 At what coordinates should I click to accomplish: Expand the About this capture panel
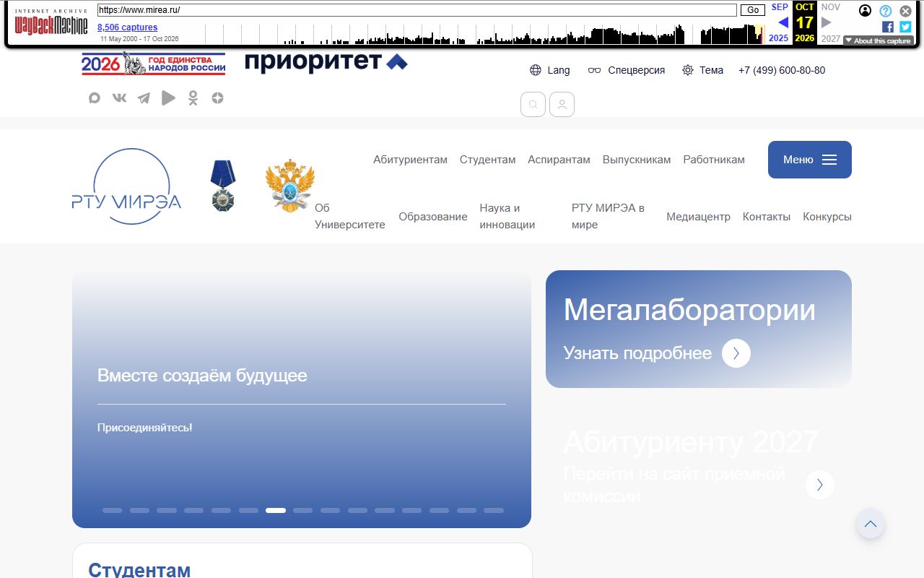(878, 41)
